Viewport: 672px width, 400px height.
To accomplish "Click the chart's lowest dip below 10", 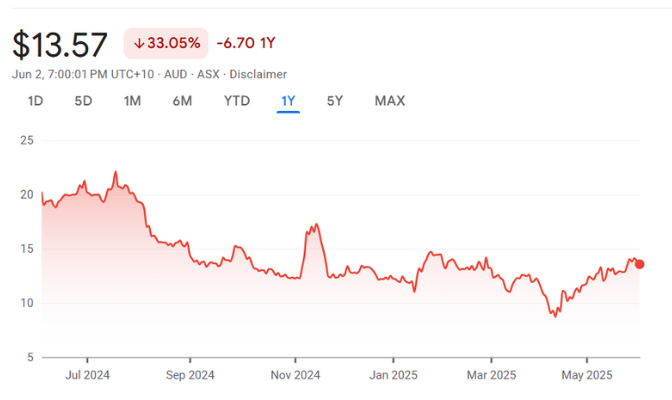I will pyautogui.click(x=554, y=315).
